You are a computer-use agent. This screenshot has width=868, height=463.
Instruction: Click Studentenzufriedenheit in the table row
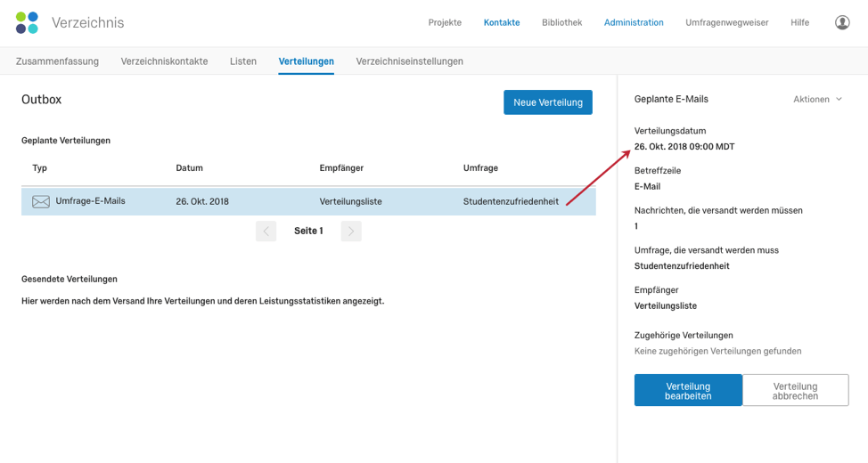click(511, 201)
